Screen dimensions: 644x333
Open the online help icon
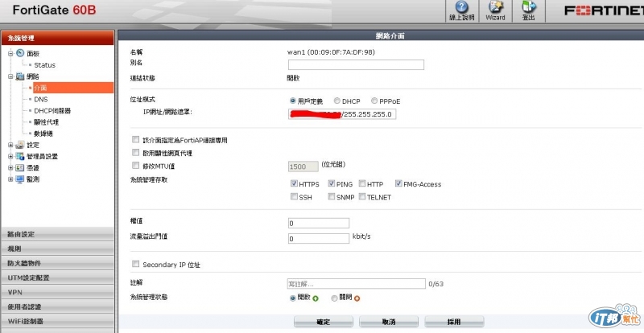coord(462,7)
